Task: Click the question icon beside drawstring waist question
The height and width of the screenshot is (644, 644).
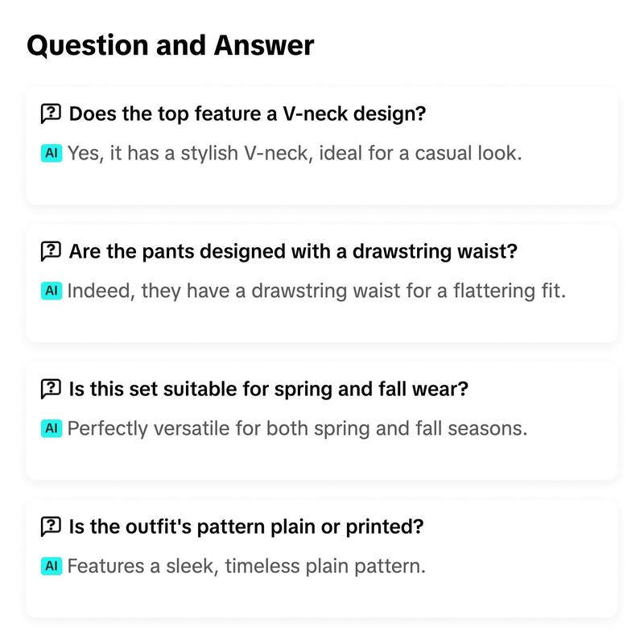Action: tap(51, 251)
